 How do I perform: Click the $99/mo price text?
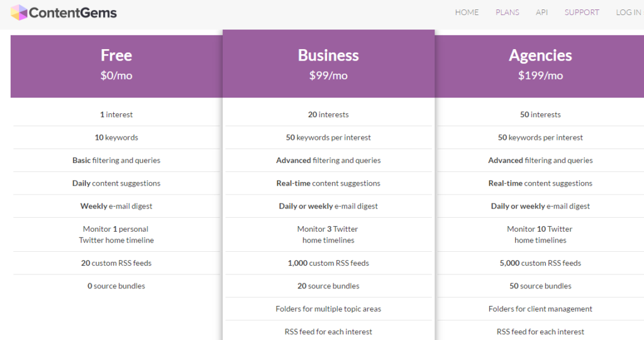(x=328, y=76)
